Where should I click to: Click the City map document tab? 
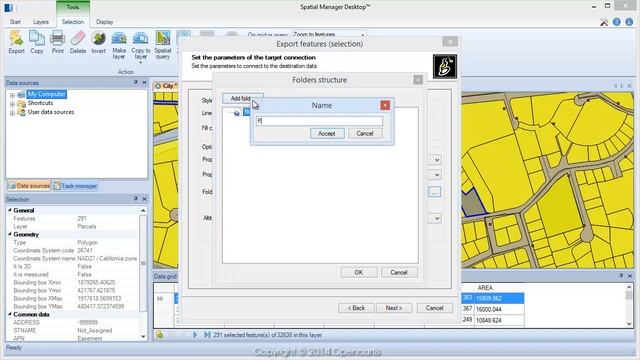(x=166, y=86)
